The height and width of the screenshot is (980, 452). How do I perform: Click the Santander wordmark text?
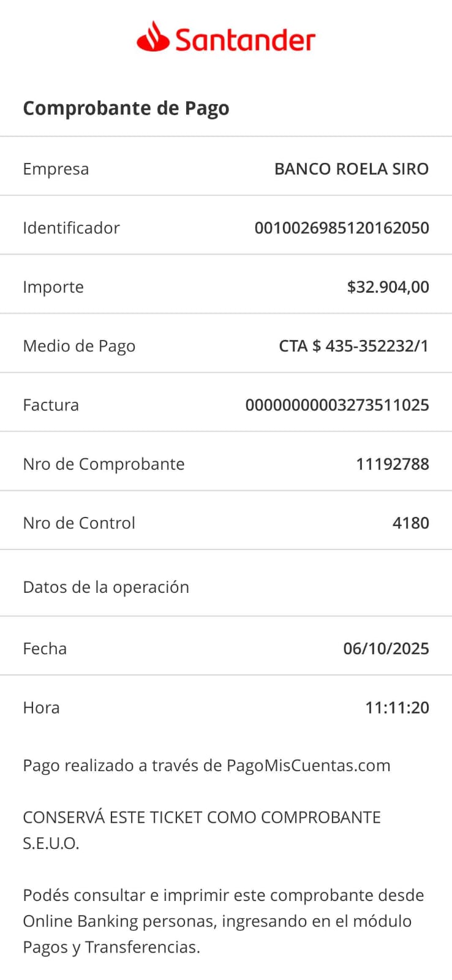(x=245, y=40)
